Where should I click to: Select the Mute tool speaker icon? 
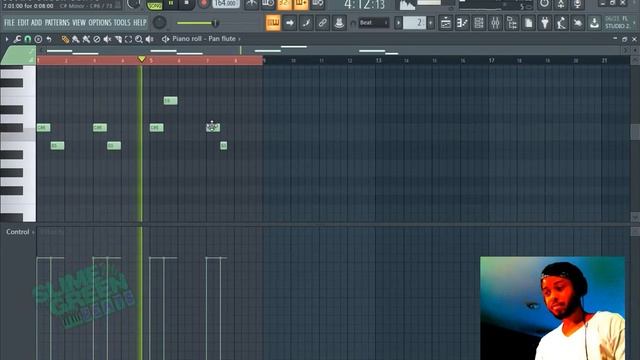[x=107, y=39]
